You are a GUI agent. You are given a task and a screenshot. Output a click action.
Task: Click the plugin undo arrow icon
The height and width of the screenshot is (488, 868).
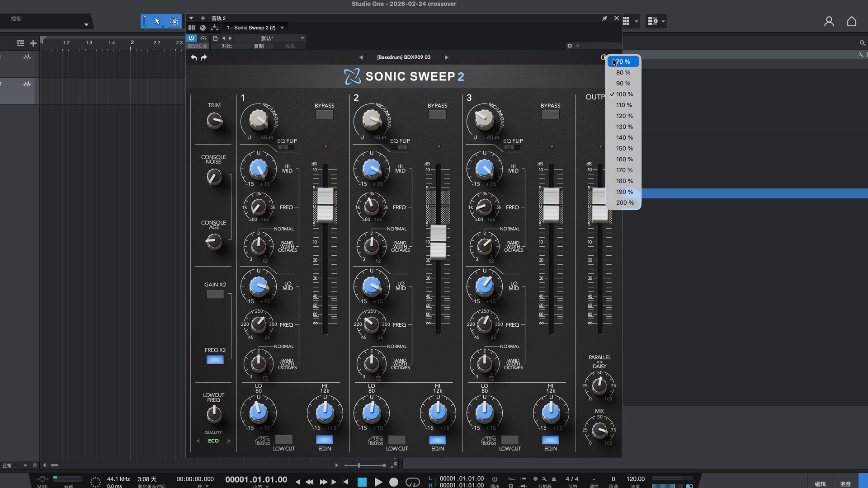coord(194,57)
